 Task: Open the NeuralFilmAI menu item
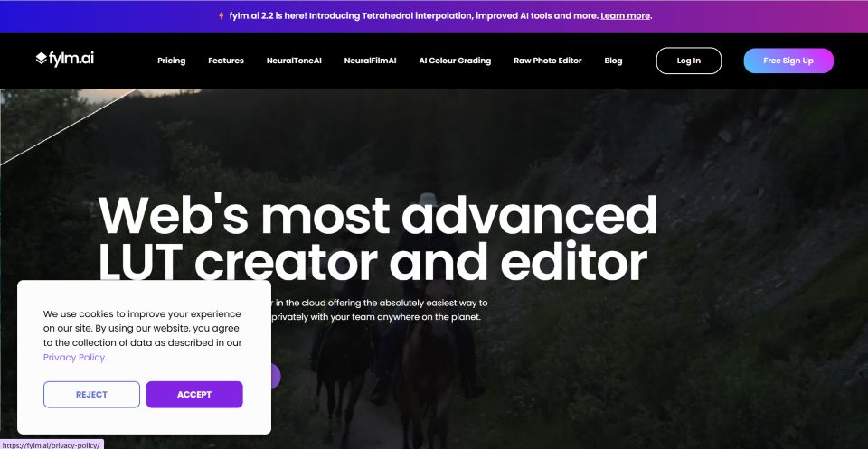[371, 61]
